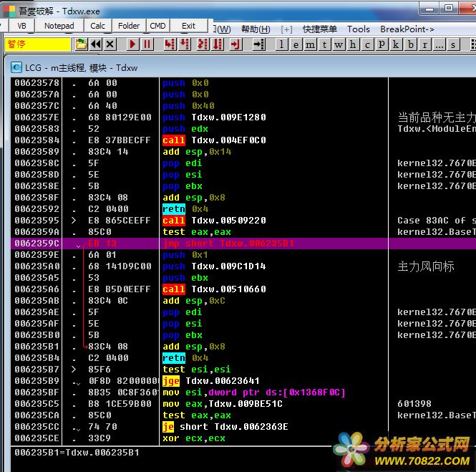Select hex bytes 68 80129E00
476x472 pixels.
pos(120,117)
